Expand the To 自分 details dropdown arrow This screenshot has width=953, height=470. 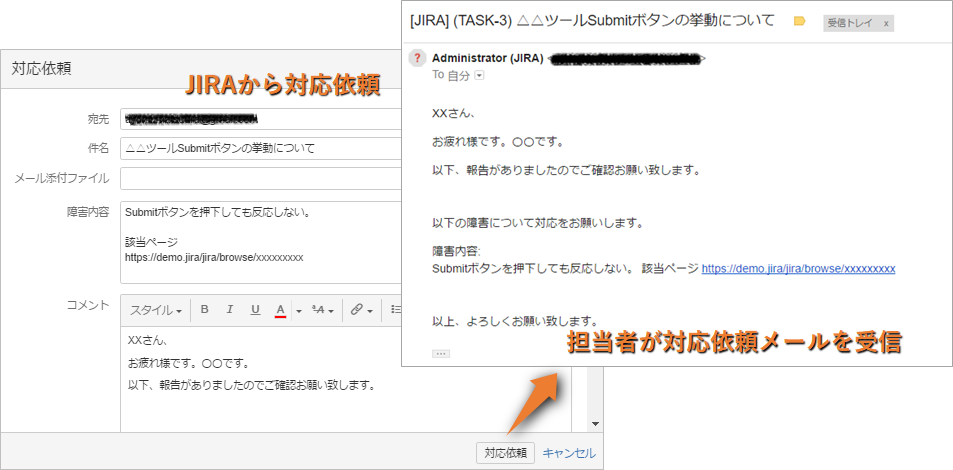479,75
